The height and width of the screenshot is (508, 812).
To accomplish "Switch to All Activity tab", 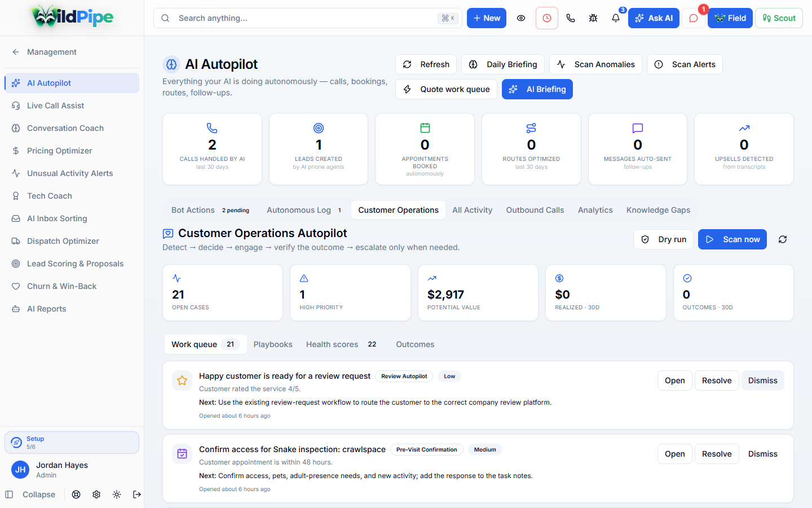I will coord(472,210).
